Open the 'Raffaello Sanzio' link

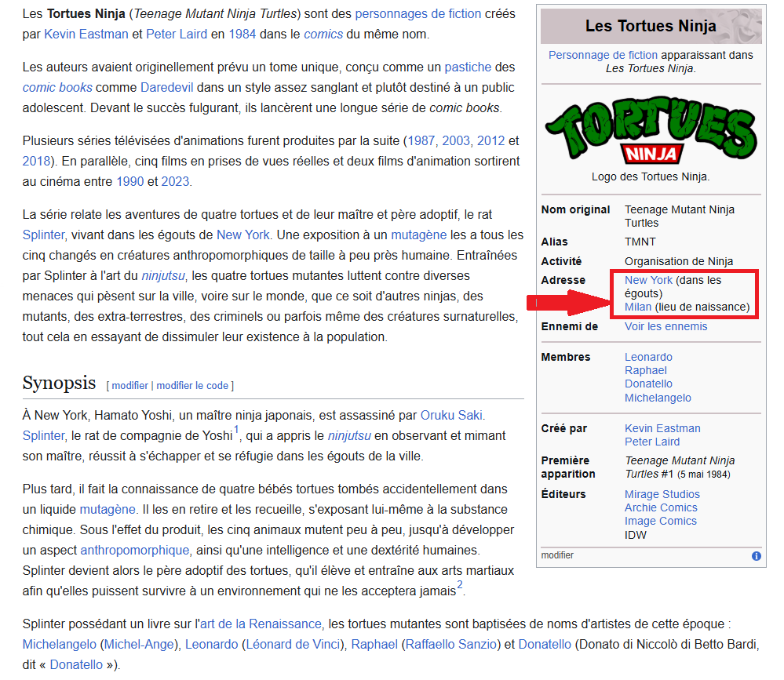pyautogui.click(x=450, y=645)
